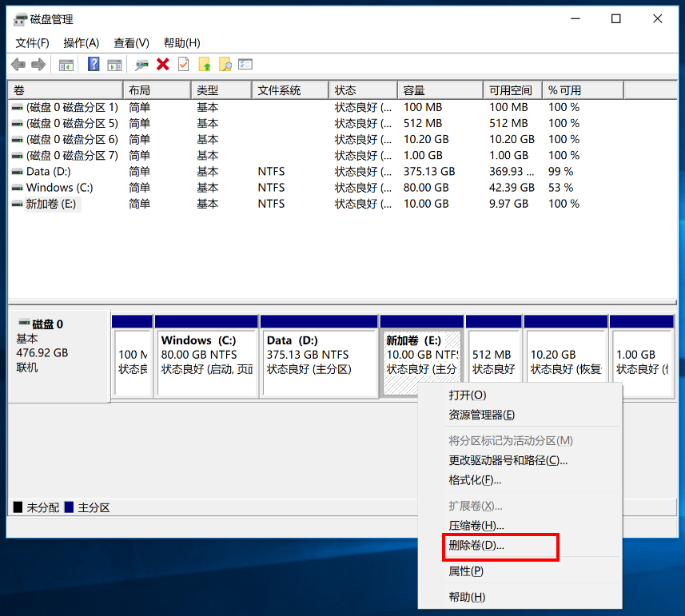Click the Forward arrow in the toolbar
Screen dimensions: 685x616
pos(38,65)
